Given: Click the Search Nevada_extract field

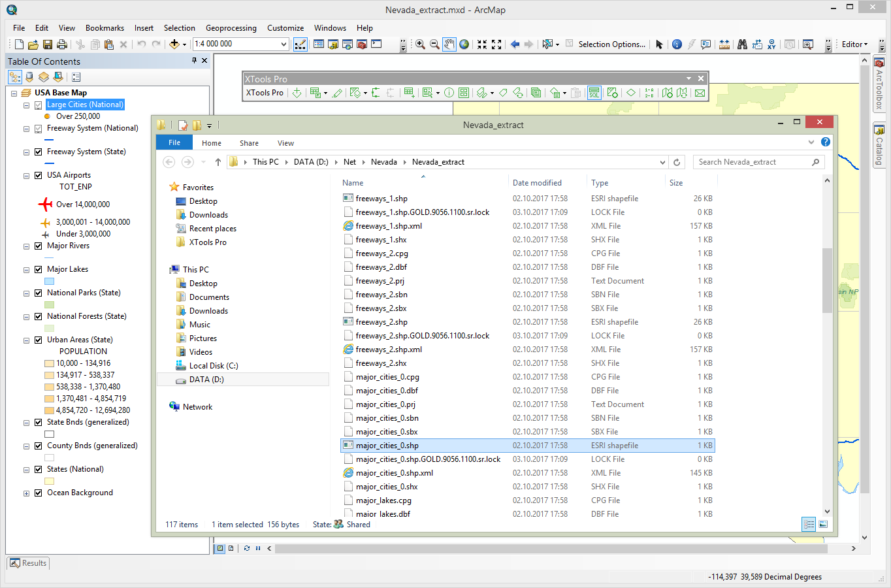Looking at the screenshot, I should [x=758, y=162].
